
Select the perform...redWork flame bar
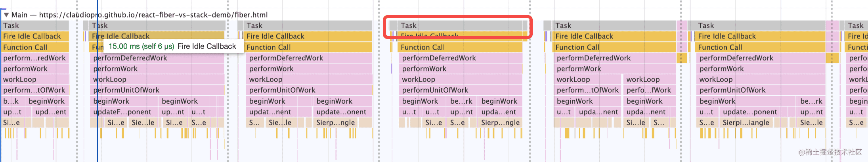click(35, 58)
